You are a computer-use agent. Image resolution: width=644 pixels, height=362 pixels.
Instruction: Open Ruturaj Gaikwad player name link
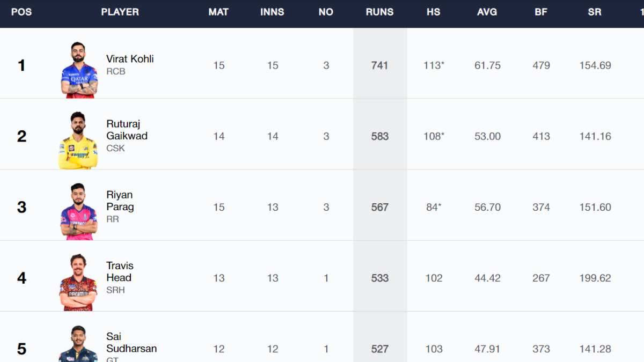click(127, 130)
